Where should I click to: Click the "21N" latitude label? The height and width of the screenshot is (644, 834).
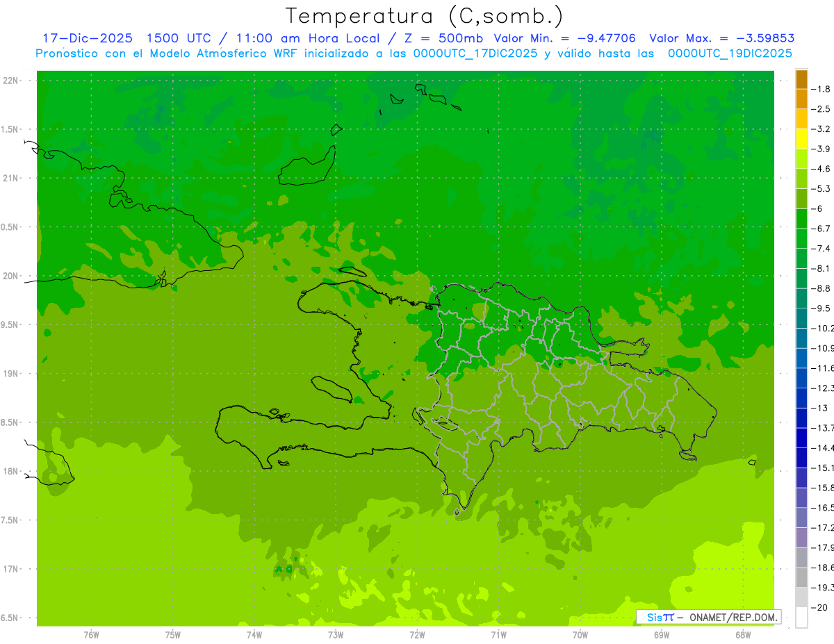point(11,178)
